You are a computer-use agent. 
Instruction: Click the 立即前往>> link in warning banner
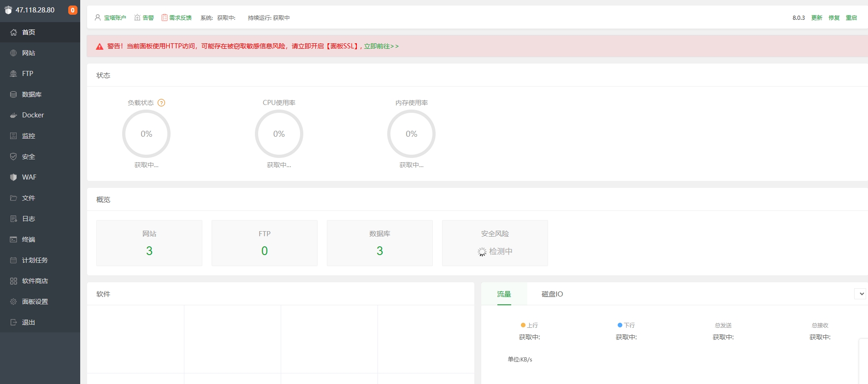[x=381, y=46]
